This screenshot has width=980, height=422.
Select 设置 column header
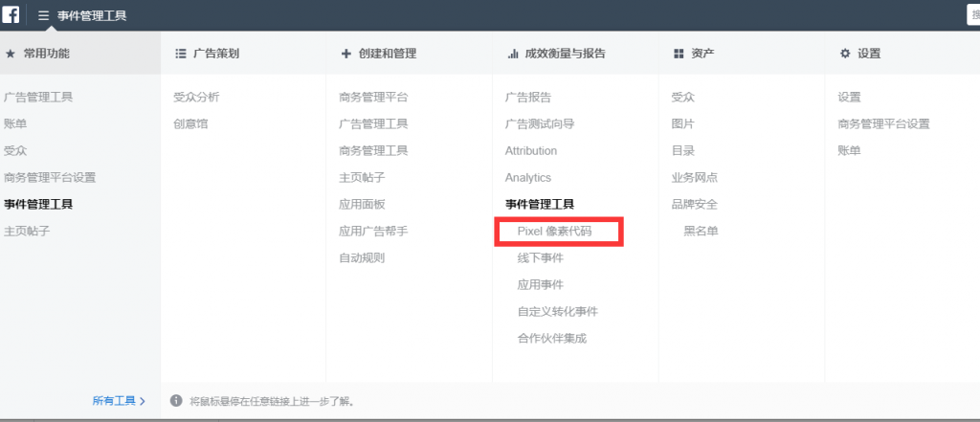click(869, 54)
